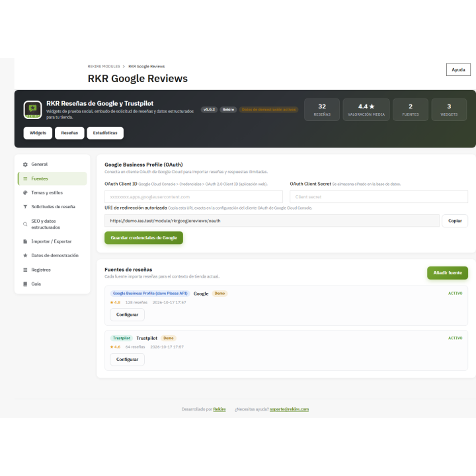Click the Solicitudes de reseña funnel icon
This screenshot has width=476, height=476.
pos(25,207)
